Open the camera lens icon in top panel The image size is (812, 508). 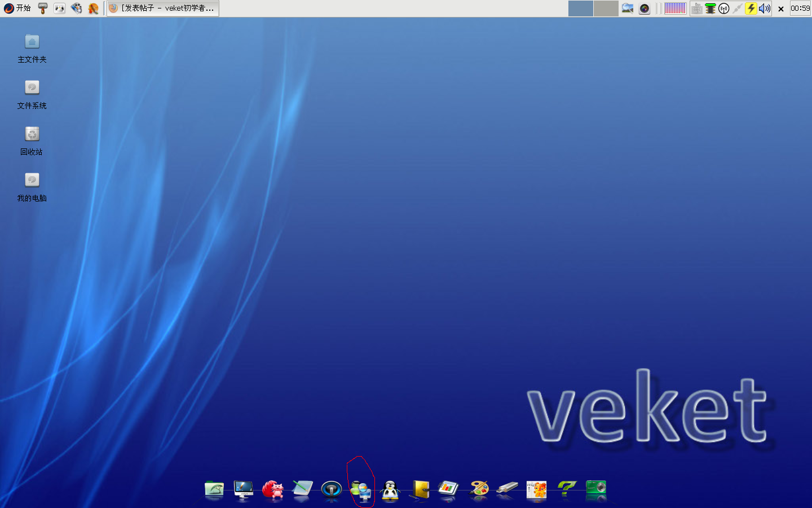[x=645, y=8]
